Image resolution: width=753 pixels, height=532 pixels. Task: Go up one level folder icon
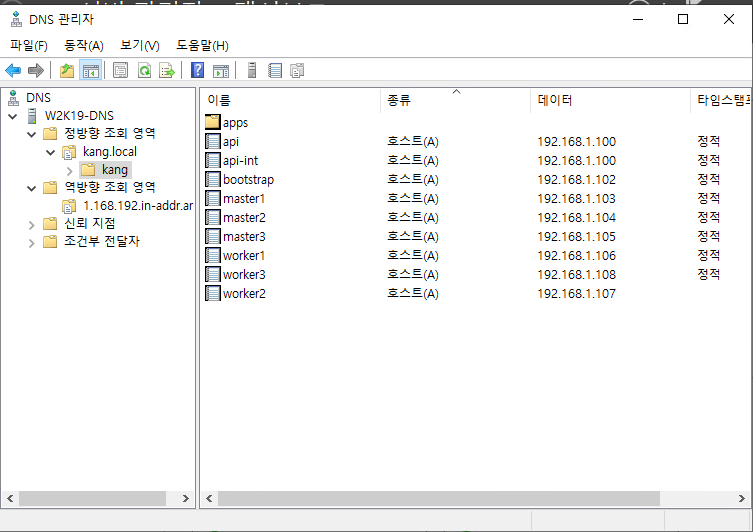point(67,71)
